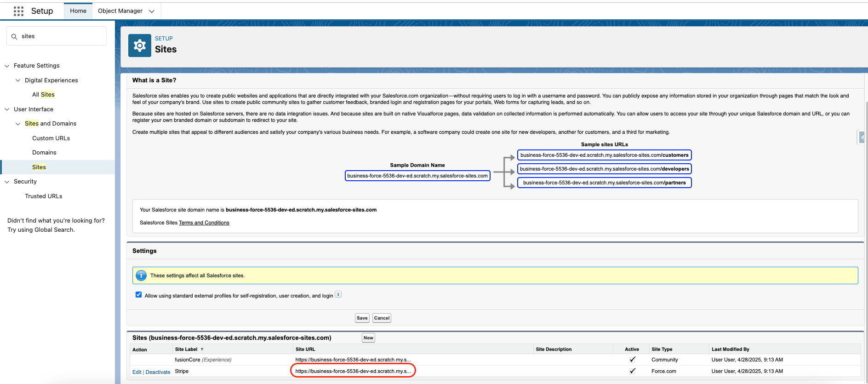This screenshot has height=384, width=868.
Task: Click New to create a site
Action: click(x=368, y=338)
